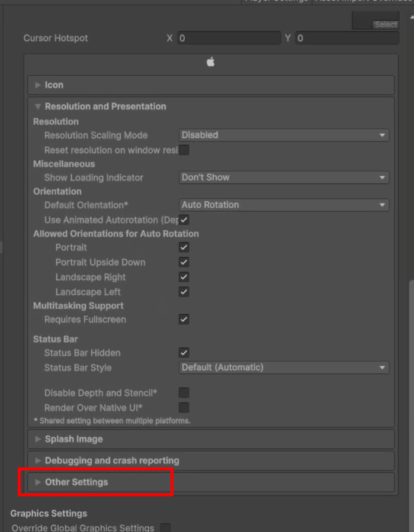Viewport: 414px width, 532px height.
Task: Open the Resolution Scaling Mode dropdown
Action: point(284,136)
